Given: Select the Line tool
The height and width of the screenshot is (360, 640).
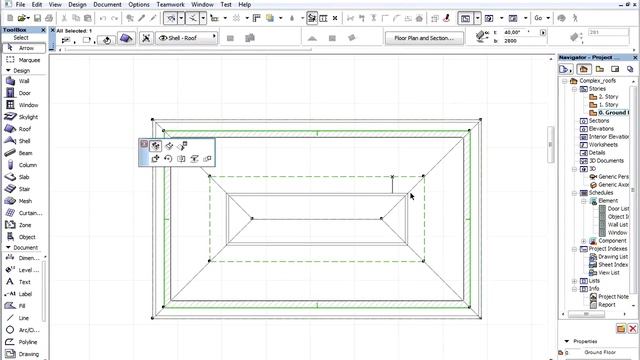Looking at the screenshot, I should tap(23, 318).
